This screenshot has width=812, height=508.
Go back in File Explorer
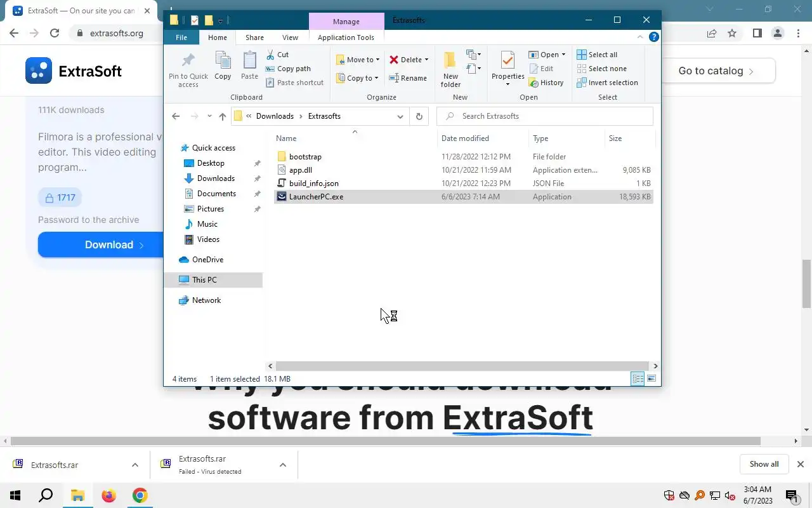176,116
